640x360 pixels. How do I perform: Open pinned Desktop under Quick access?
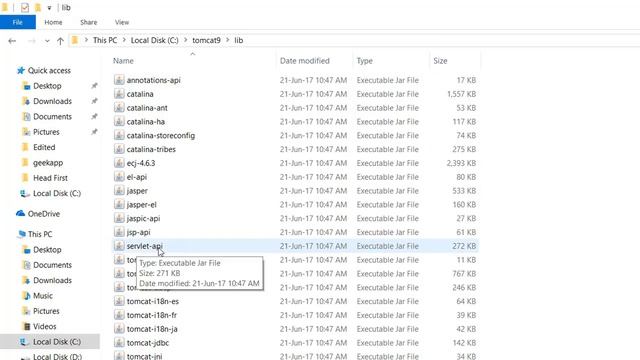click(47, 86)
